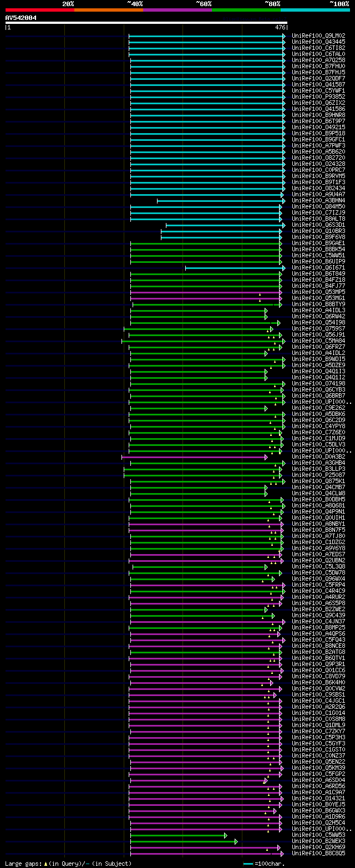Open hit UniRef100_A8NBY1

pyautogui.click(x=318, y=524)
